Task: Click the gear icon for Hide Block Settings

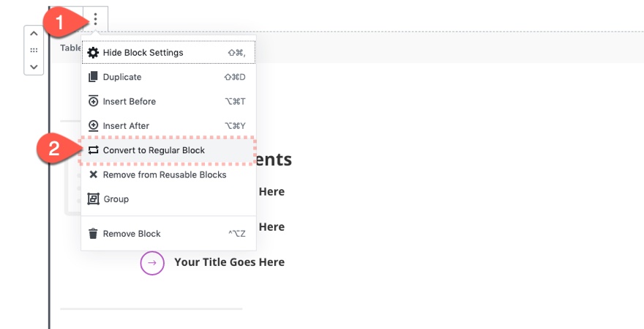Action: 93,53
